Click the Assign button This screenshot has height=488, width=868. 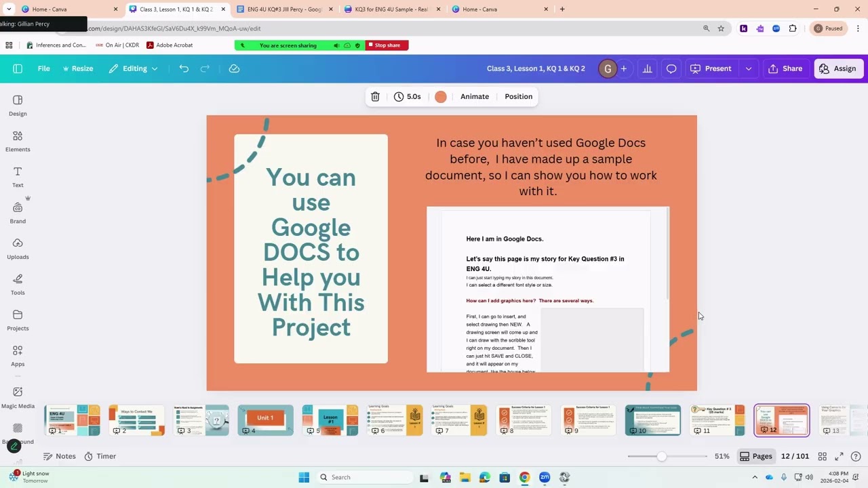tap(838, 68)
